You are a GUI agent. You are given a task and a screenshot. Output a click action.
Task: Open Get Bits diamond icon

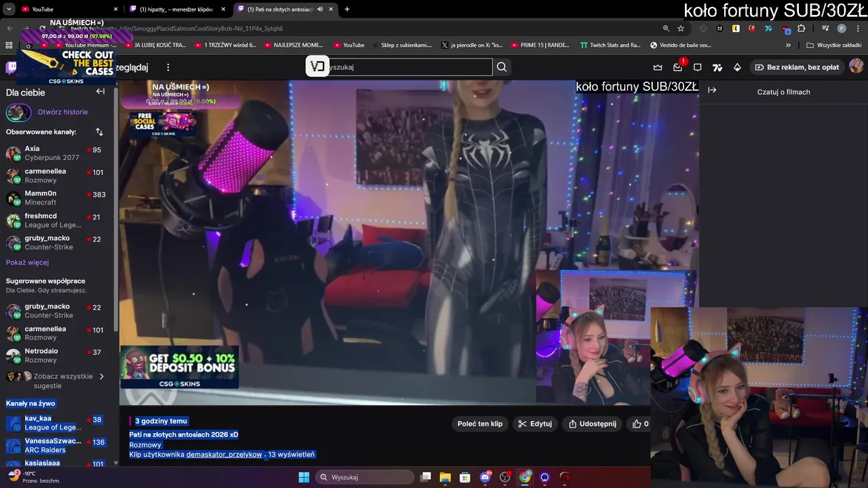pyautogui.click(x=737, y=67)
